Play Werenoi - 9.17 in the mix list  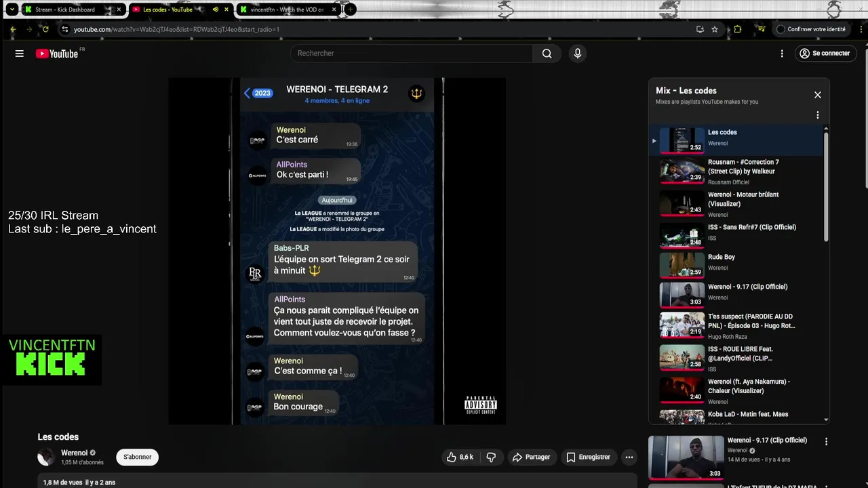[736, 295]
